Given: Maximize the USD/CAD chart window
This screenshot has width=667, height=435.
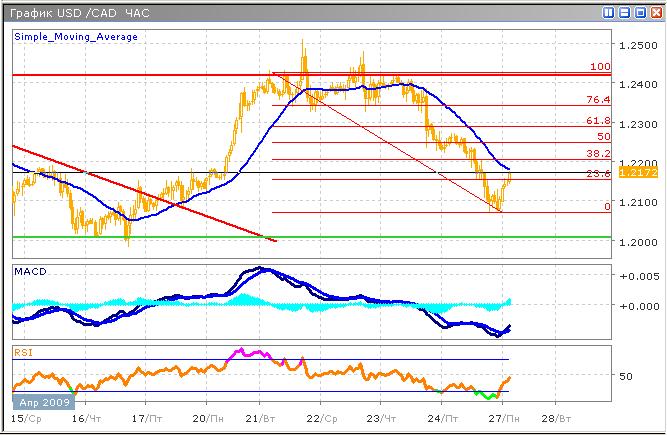Looking at the screenshot, I should click(x=639, y=13).
